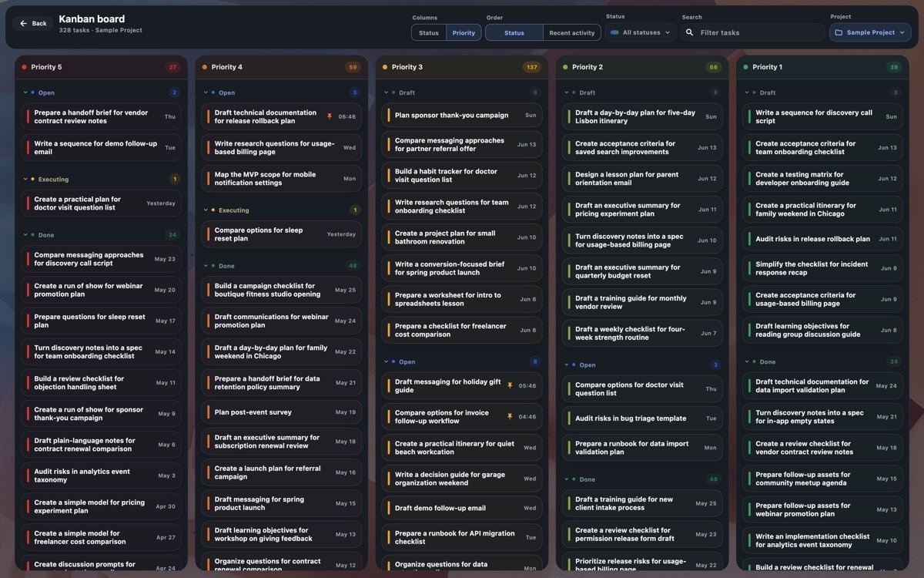The image size is (924, 578).
Task: Click the pin icon on invoice follow-up workflow card
Action: (x=510, y=417)
